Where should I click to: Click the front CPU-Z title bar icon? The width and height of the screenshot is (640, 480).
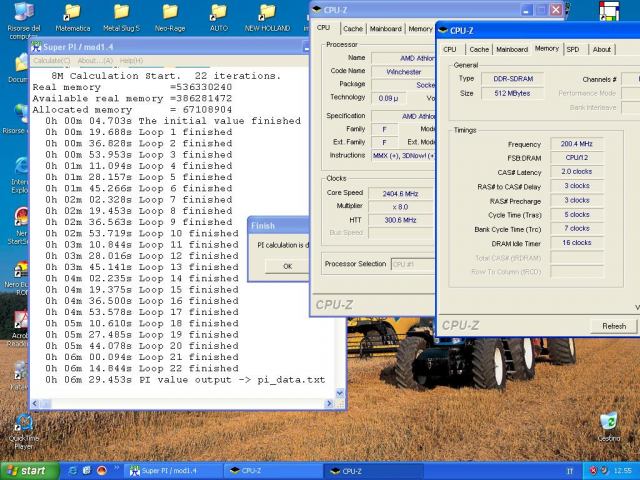coord(442,31)
